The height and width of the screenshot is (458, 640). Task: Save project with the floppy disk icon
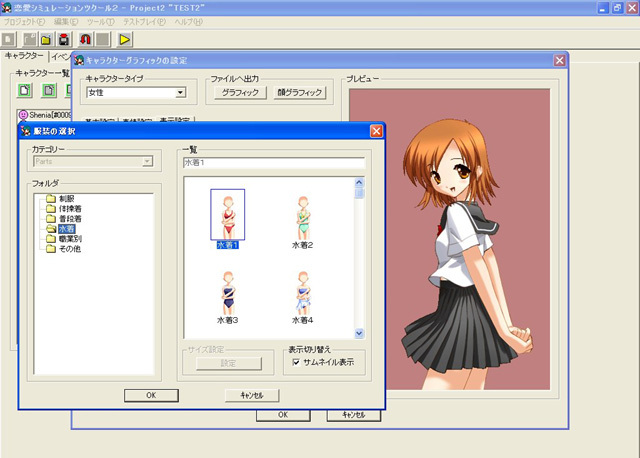click(x=64, y=40)
